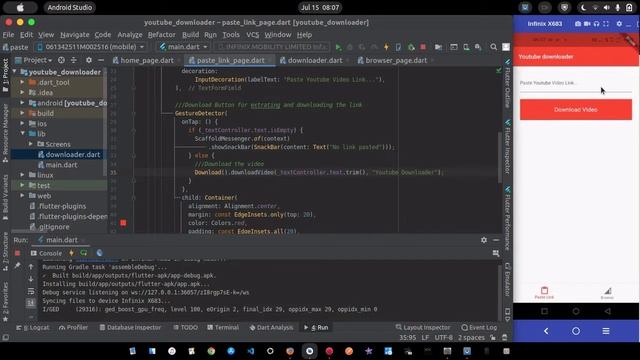Viewport: 640px width, 360px height.
Task: Expand the .dart_tool folder
Action: click(x=22, y=82)
